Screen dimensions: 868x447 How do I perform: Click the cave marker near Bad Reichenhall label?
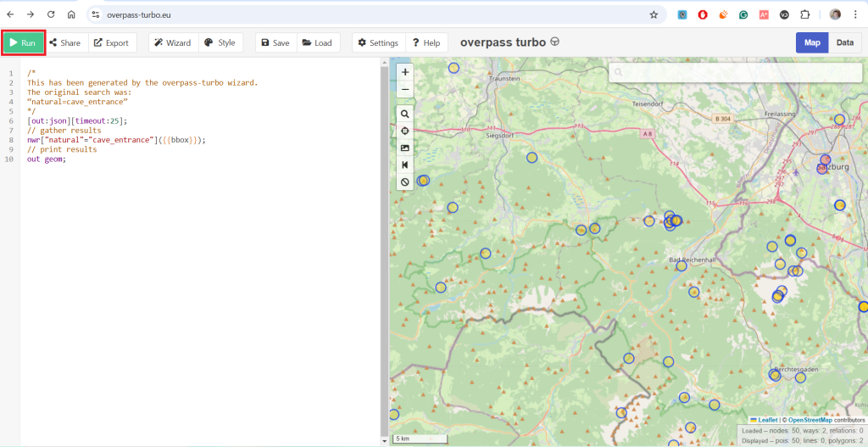[x=682, y=265]
